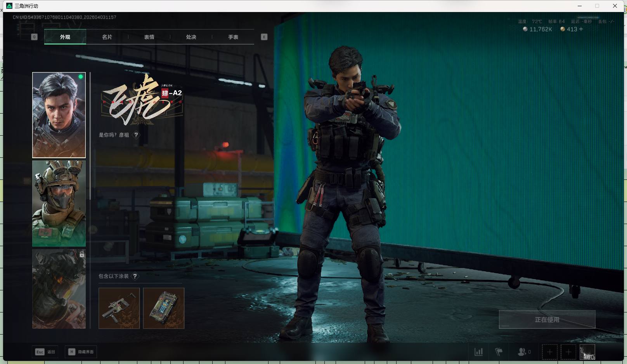The height and width of the screenshot is (364, 627).
Task: Click the flag icon in bottom bar
Action: [499, 352]
